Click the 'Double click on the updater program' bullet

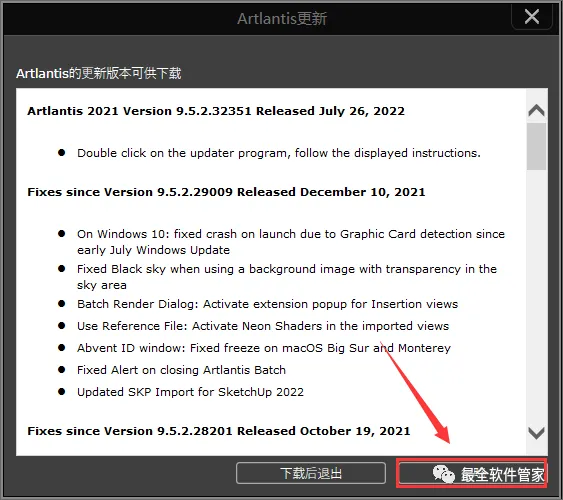click(x=279, y=153)
